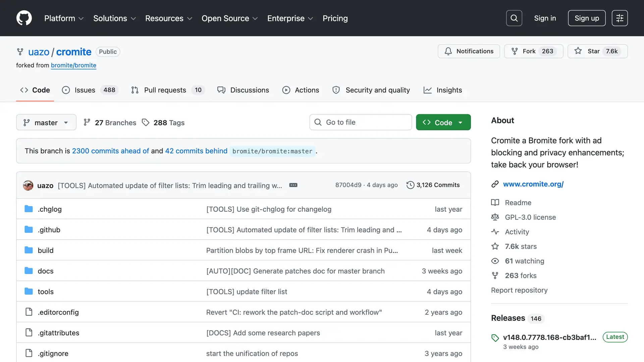This screenshot has width=644, height=362.
Task: Open the bromite/bromite fork source link
Action: [73, 65]
